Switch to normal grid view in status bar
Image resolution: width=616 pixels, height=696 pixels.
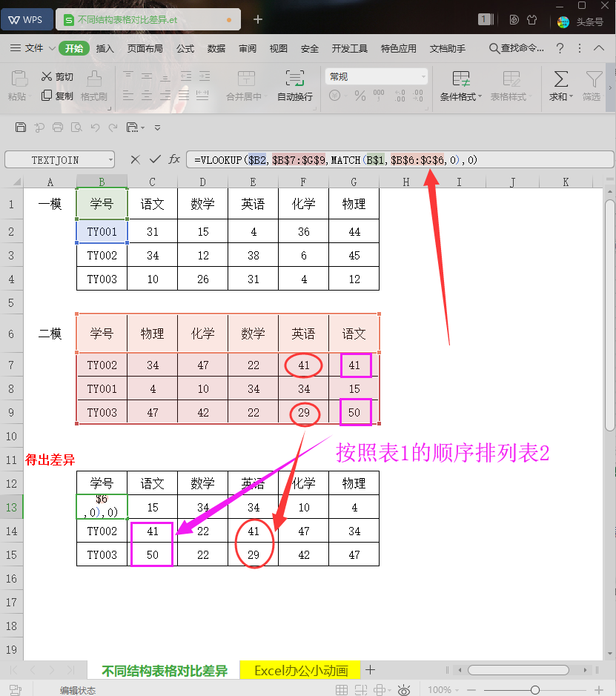coord(342,690)
